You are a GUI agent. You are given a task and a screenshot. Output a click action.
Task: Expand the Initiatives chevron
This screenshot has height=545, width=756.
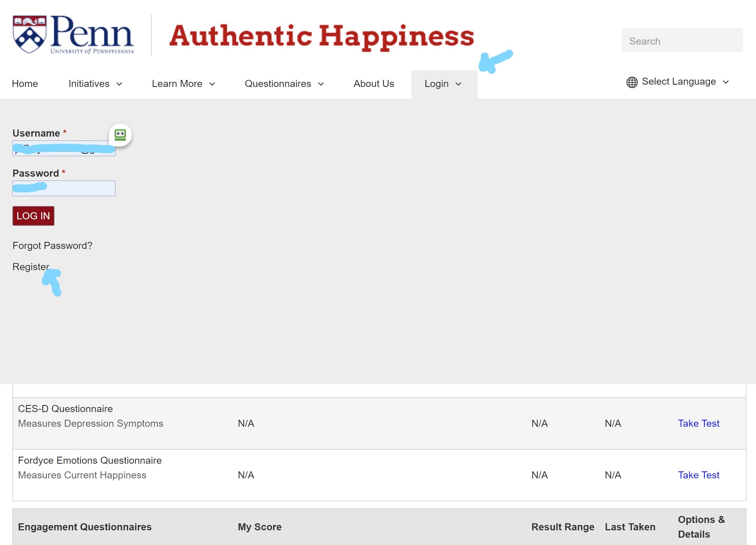coord(119,84)
